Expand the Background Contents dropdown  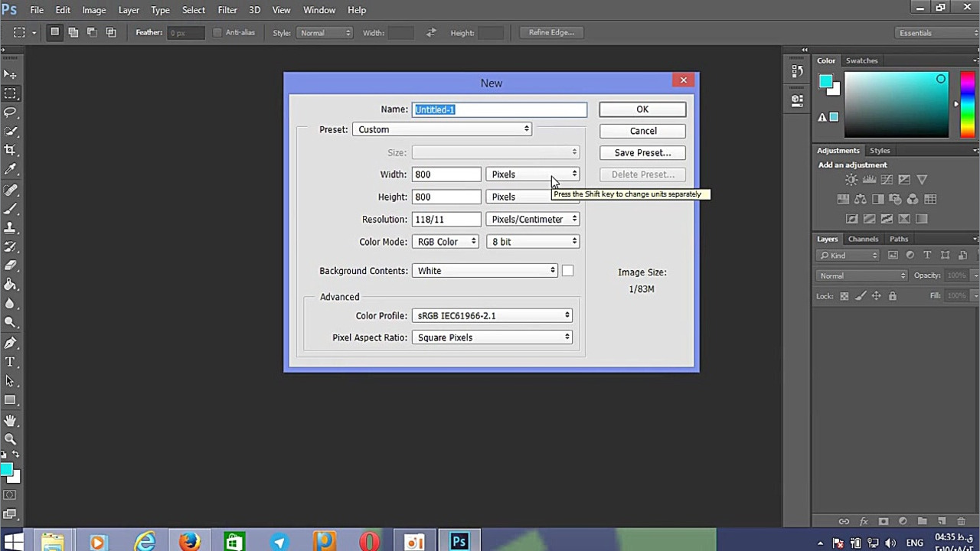485,271
